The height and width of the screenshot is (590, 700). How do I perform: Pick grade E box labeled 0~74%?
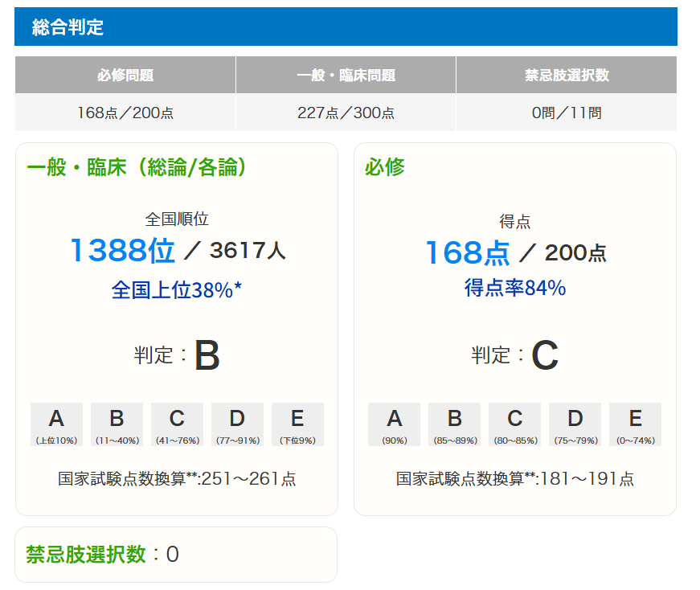[635, 424]
